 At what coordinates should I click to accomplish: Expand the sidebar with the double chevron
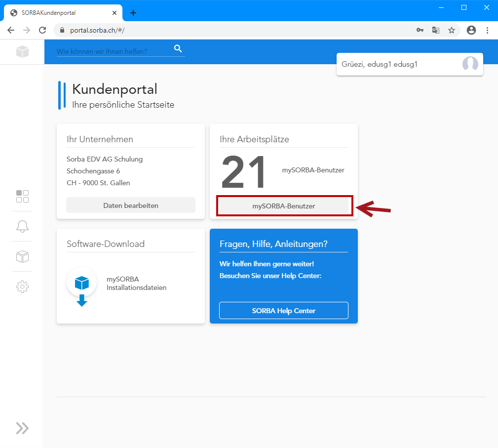coord(22,428)
